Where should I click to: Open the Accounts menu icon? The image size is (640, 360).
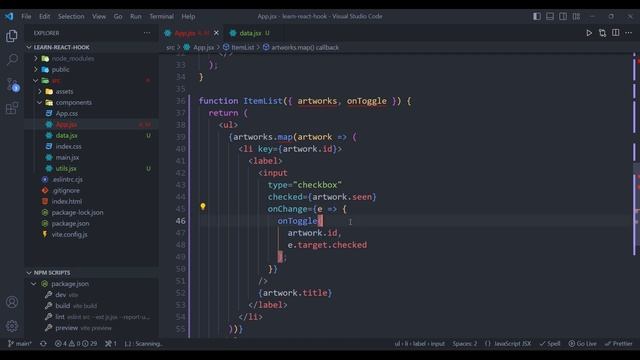click(x=12, y=302)
